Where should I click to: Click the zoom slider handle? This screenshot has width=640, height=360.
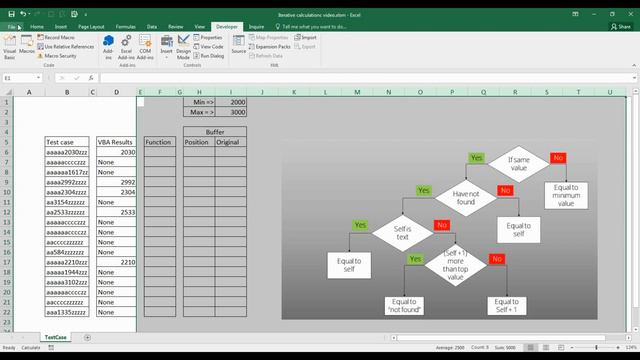(x=596, y=347)
